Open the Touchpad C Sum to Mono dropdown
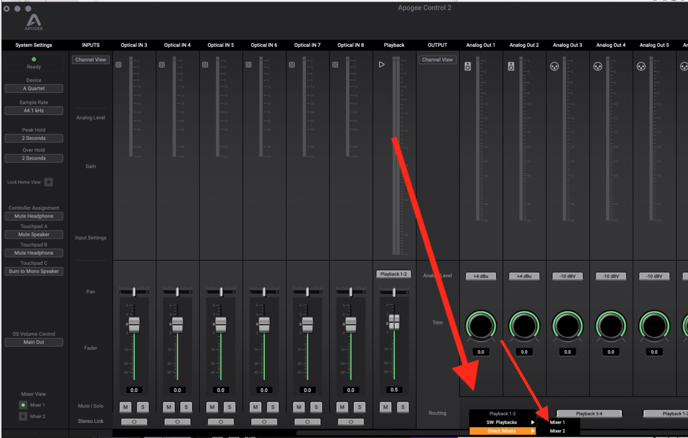Screen dimensions: 688x438 click(x=34, y=272)
